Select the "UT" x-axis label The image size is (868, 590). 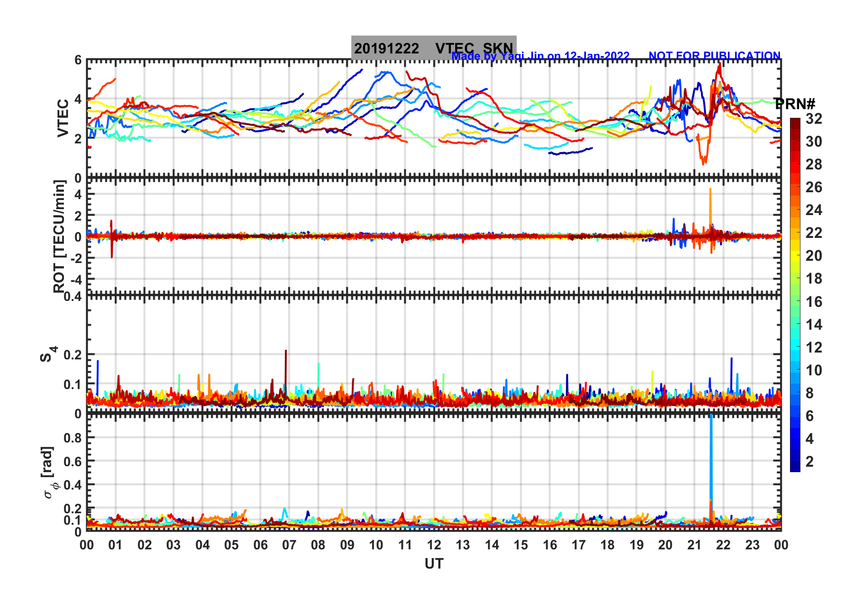click(434, 564)
